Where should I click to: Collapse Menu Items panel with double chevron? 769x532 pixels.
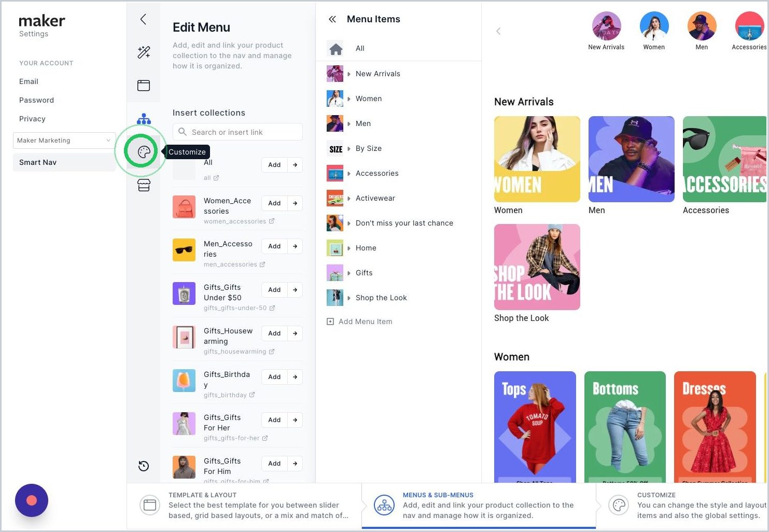(332, 19)
